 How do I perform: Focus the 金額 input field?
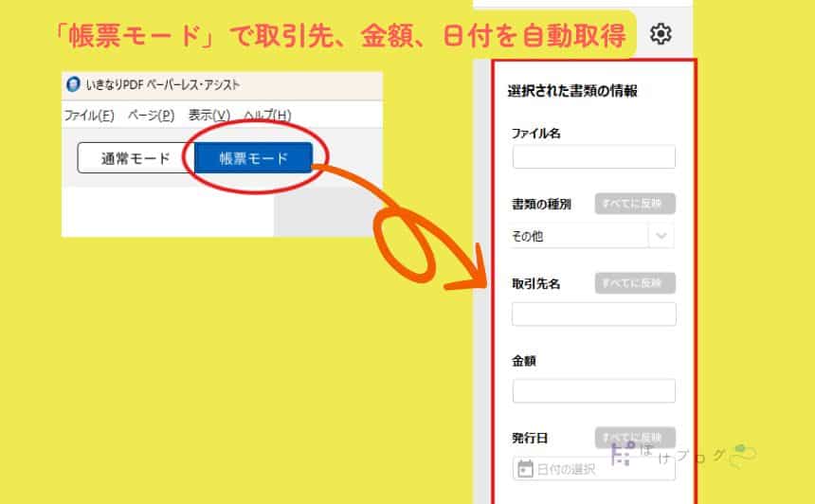(x=594, y=390)
